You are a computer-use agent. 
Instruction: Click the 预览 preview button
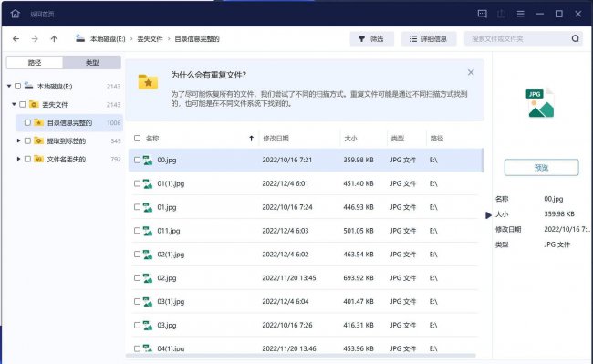(x=541, y=168)
